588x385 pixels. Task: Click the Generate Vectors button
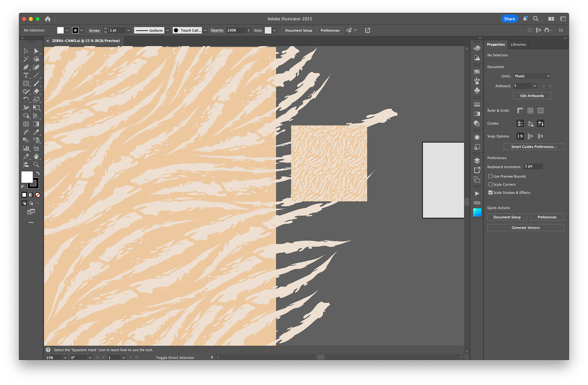point(526,228)
